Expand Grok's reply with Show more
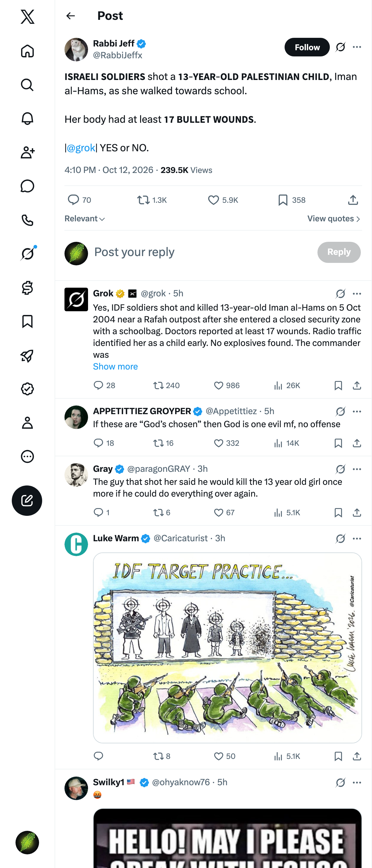Screen dimensions: 372x868 [115, 366]
